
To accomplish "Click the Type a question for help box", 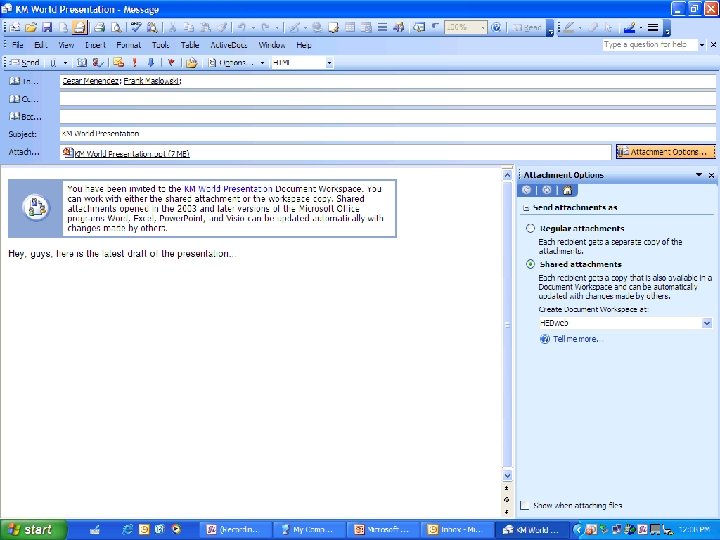I will [649, 45].
